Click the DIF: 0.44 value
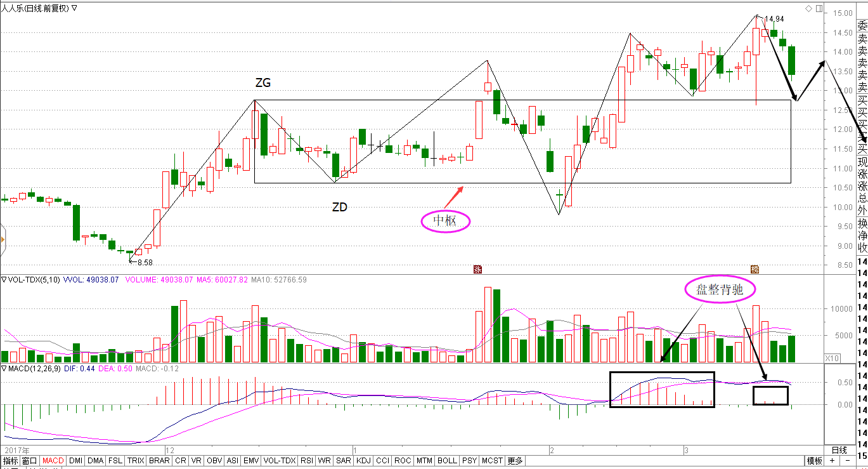This screenshot has height=469, width=868. [x=79, y=369]
